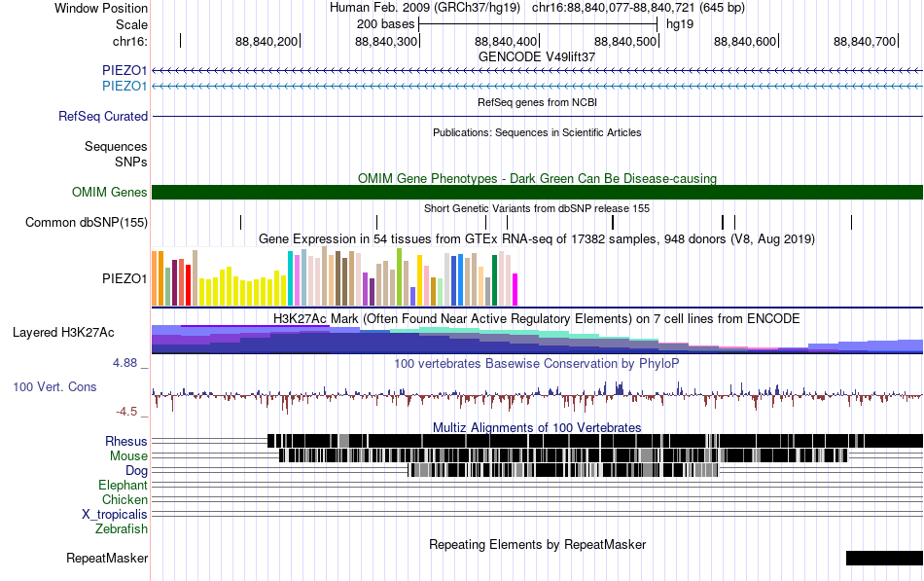Screen dimensions: 924x581
Task: Click the OMIM Genes track label
Action: coord(110,193)
